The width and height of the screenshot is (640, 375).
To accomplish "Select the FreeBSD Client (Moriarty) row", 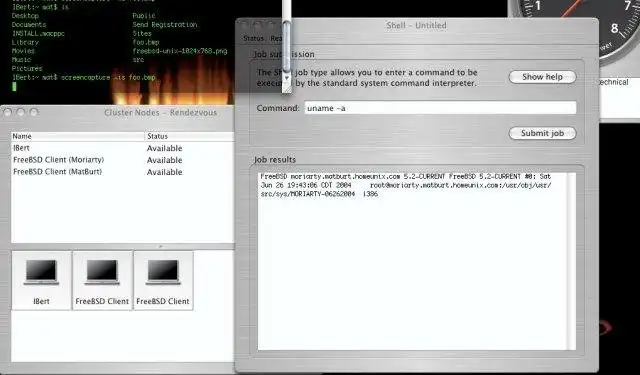I will [x=122, y=160].
